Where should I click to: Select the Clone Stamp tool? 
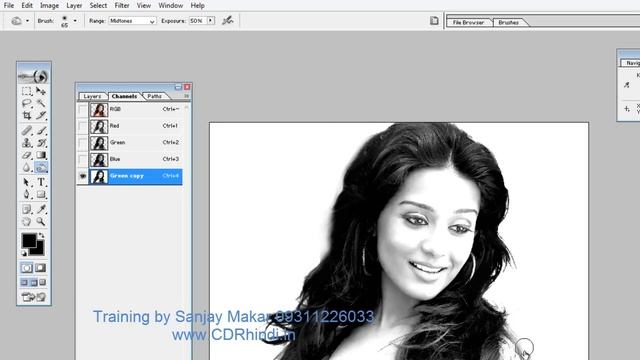coord(27,143)
